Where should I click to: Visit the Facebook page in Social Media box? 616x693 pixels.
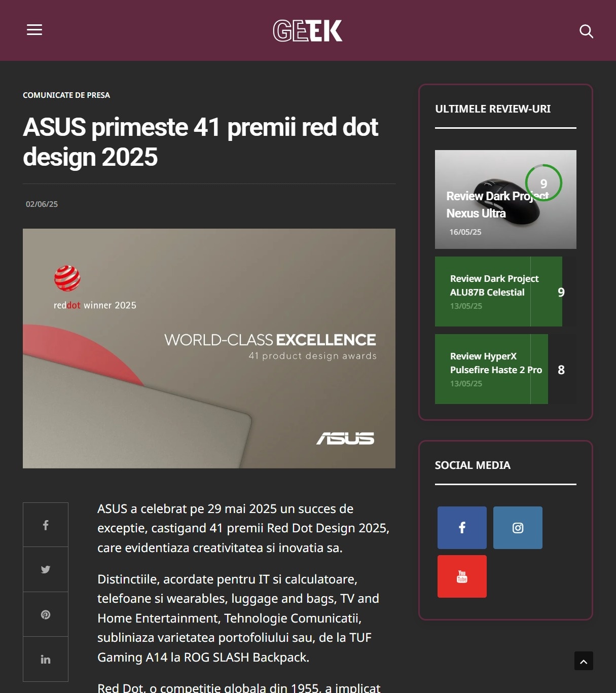point(462,528)
